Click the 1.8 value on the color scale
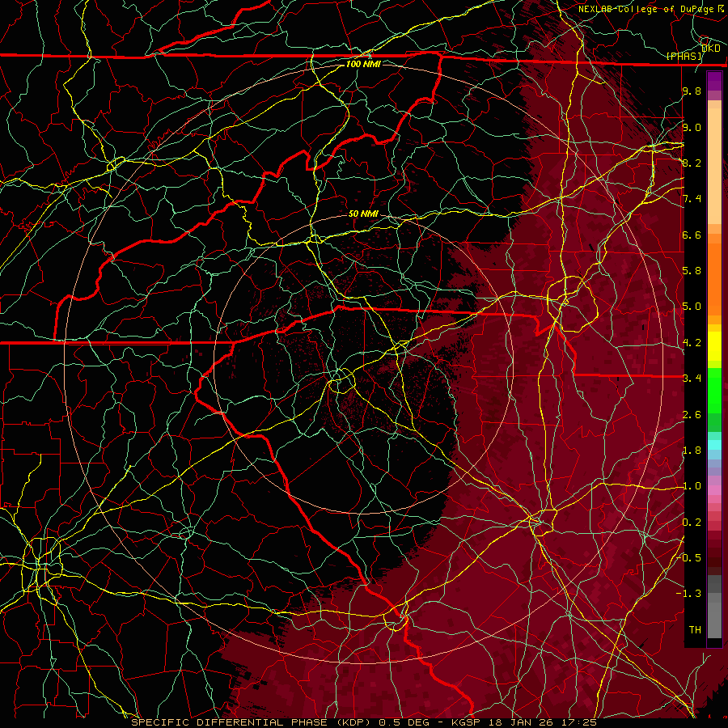 [692, 451]
